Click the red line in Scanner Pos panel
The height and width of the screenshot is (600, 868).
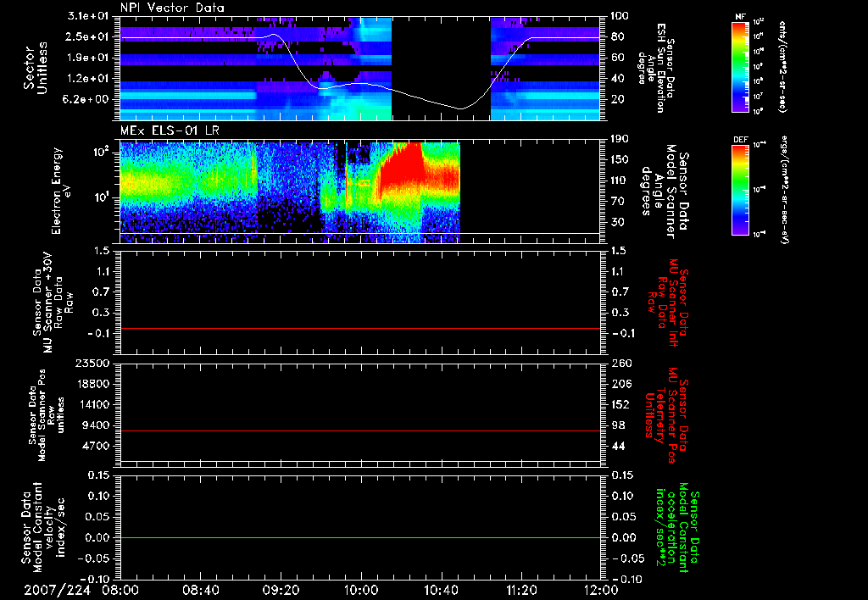coord(360,431)
